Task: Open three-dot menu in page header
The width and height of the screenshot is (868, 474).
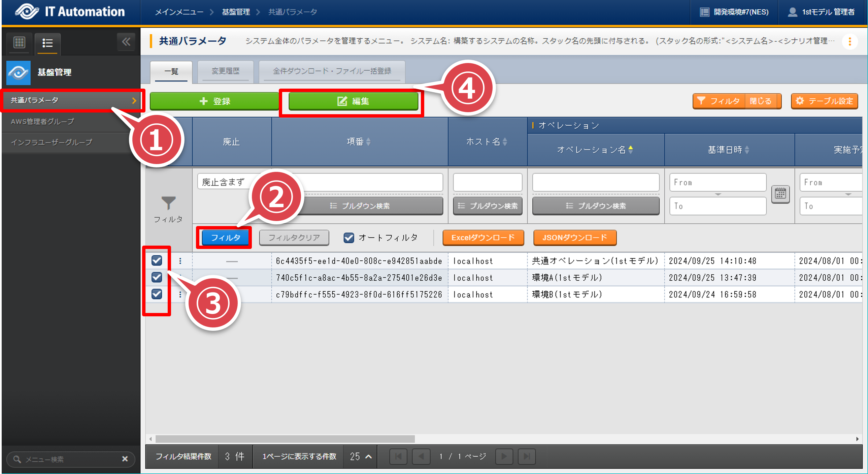Action: [x=849, y=41]
